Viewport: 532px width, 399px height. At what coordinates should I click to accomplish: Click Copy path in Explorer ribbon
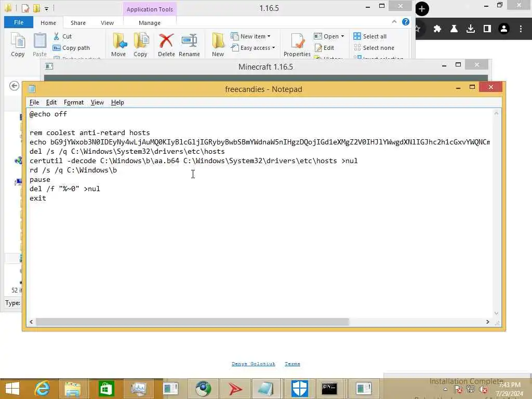click(x=72, y=48)
